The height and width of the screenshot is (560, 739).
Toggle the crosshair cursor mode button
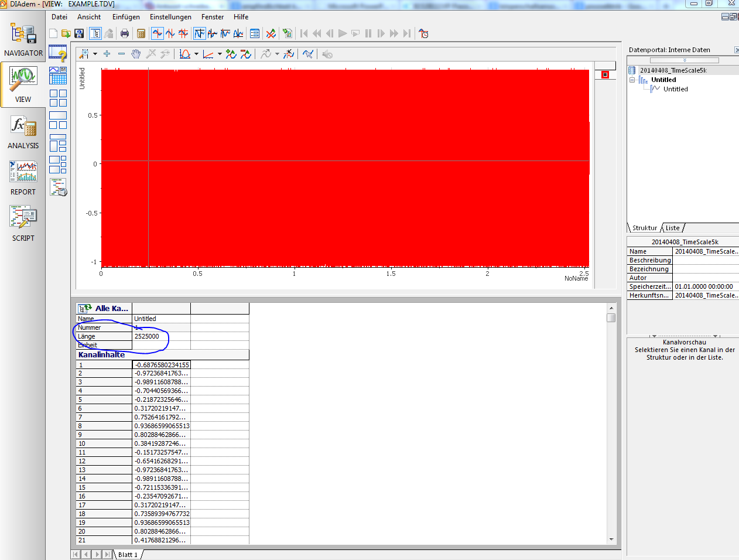pos(158,33)
